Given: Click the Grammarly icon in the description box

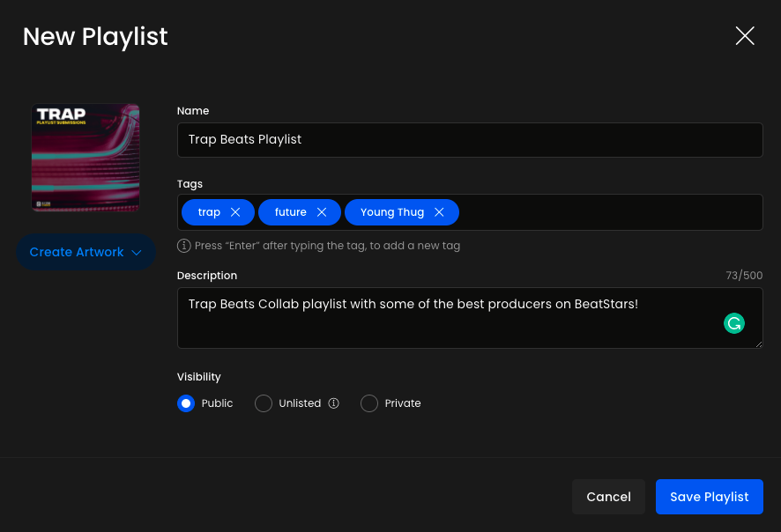Looking at the screenshot, I should click(733, 323).
